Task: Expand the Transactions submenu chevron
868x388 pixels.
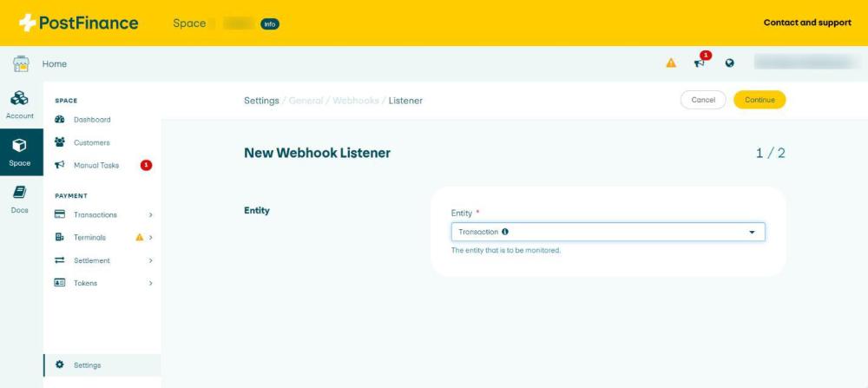Action: pos(150,214)
